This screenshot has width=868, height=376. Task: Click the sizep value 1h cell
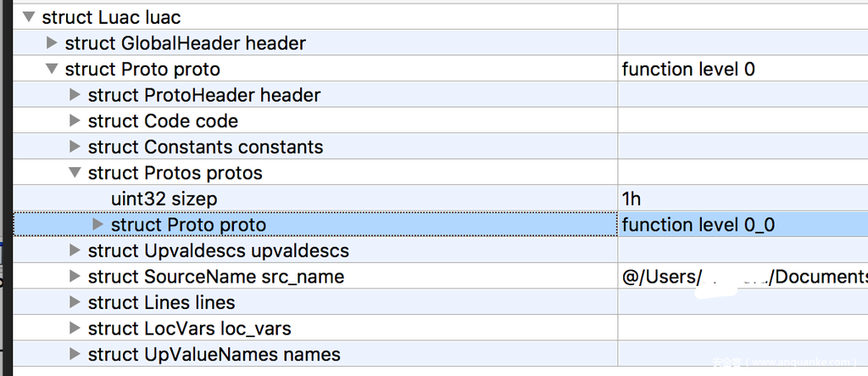[x=632, y=199]
